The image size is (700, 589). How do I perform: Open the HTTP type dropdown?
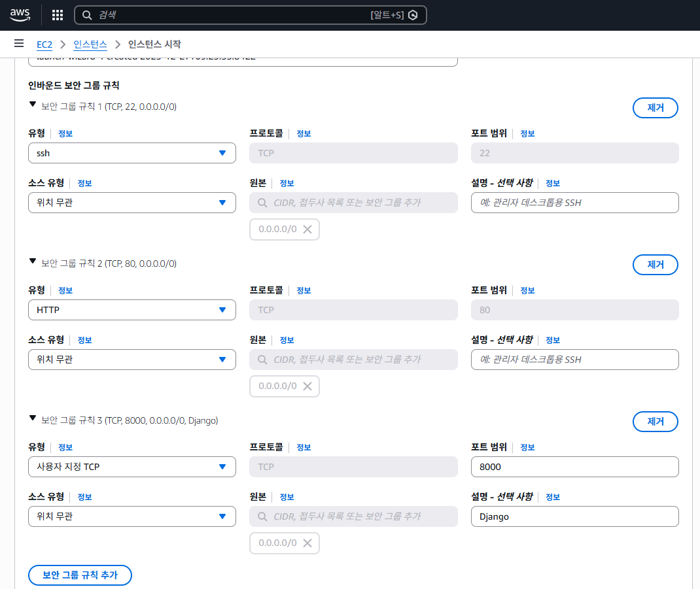(x=131, y=310)
